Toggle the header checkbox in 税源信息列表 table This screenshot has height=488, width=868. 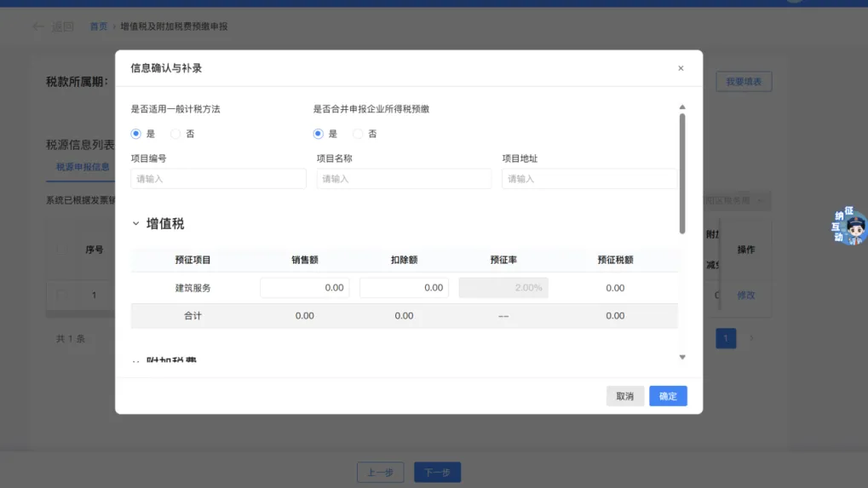tap(61, 250)
